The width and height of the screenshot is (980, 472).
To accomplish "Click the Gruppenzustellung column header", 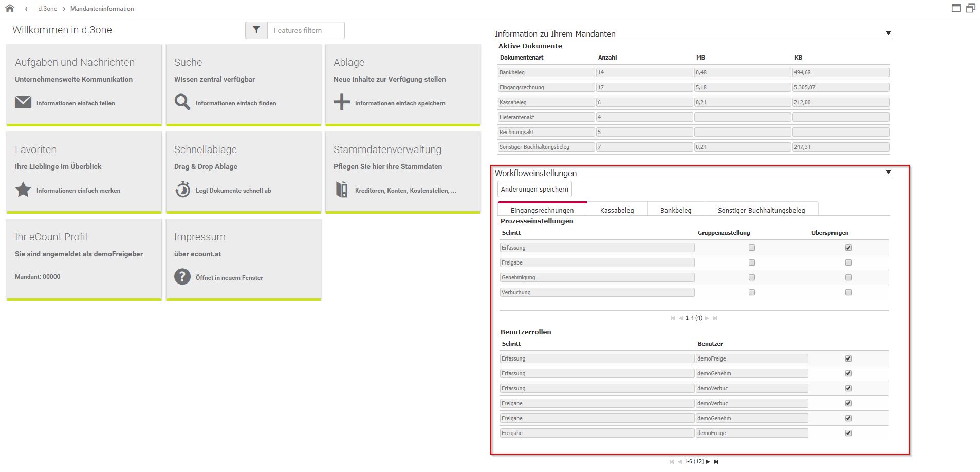I will point(724,233).
